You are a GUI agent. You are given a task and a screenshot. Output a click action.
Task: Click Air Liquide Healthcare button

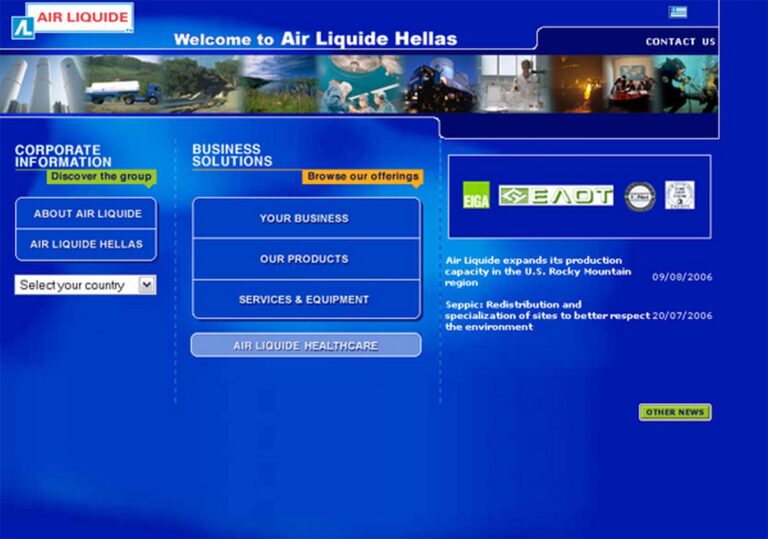click(x=305, y=345)
